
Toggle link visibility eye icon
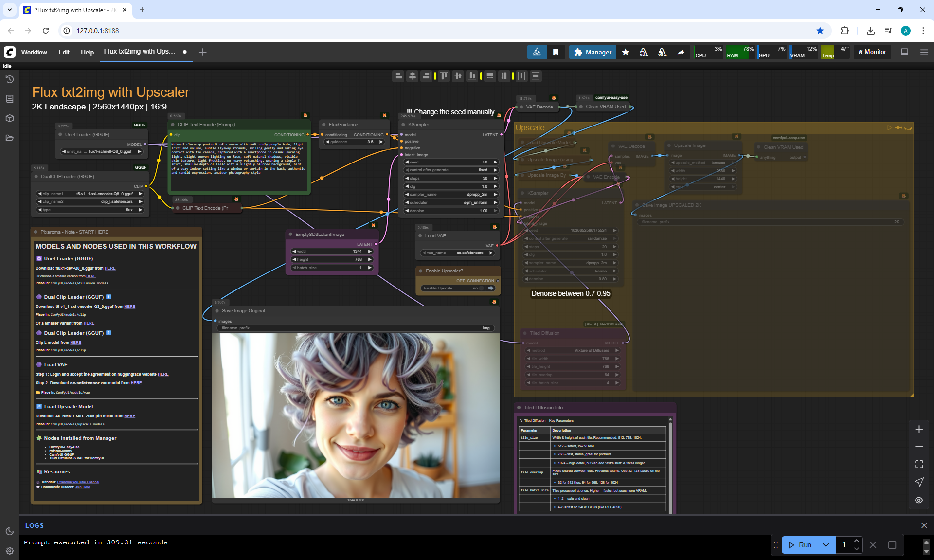pyautogui.click(x=919, y=500)
